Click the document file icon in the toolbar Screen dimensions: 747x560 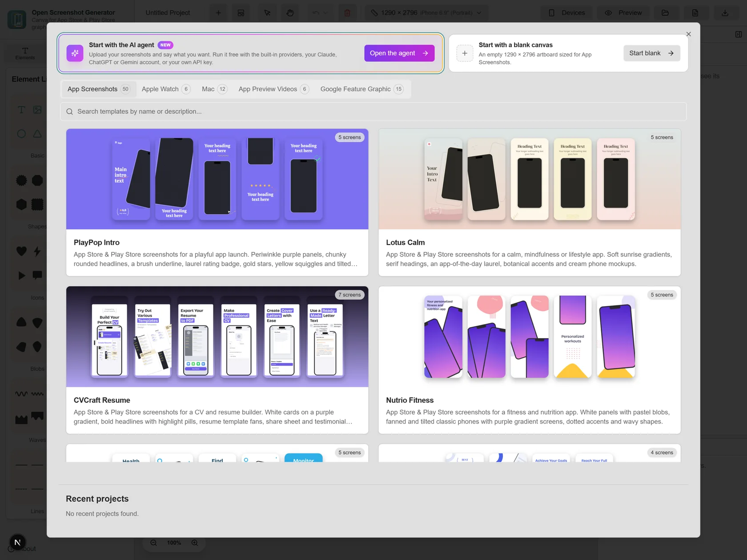(x=695, y=13)
